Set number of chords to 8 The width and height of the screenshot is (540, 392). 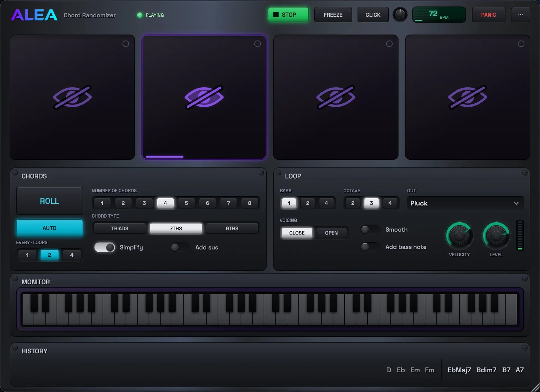click(x=250, y=203)
